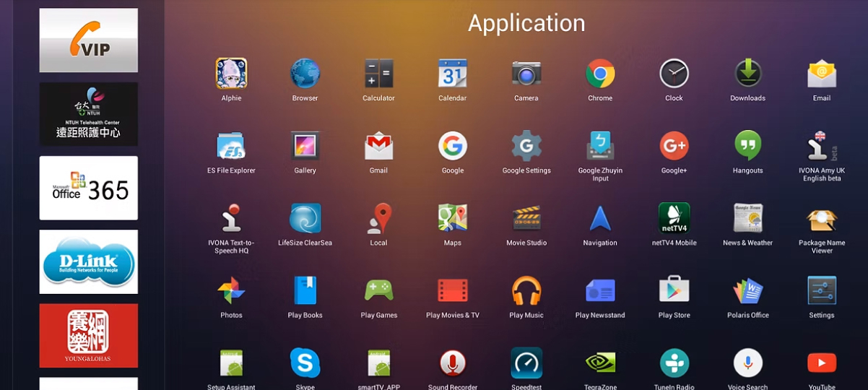Open Play Music headphones icon
The width and height of the screenshot is (868, 390).
pyautogui.click(x=526, y=290)
